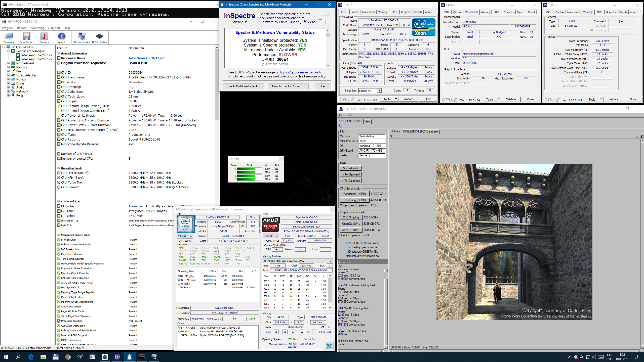Launch BIOS Update chip icon
Image resolution: width=644 pixels, height=362 pixels.
point(99,38)
